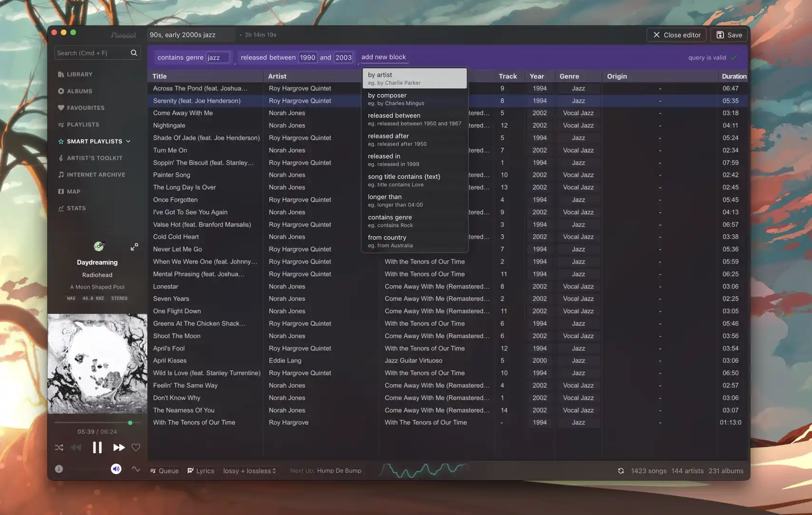Select the 'from country' block option

tap(415, 241)
